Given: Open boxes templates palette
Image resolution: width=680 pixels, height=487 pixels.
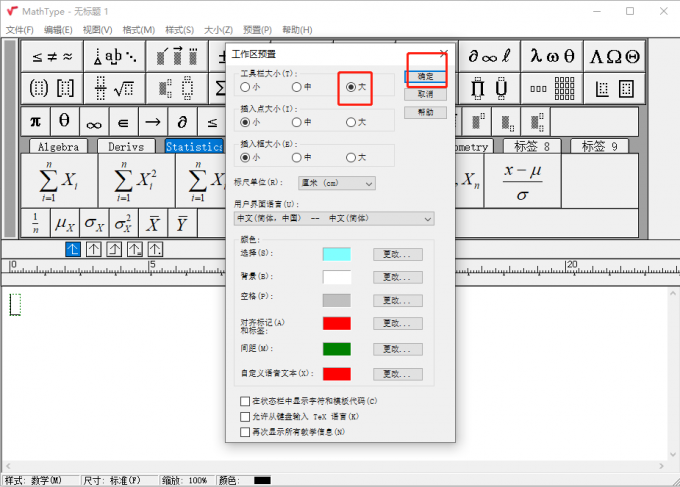Looking at the screenshot, I should point(614,88).
